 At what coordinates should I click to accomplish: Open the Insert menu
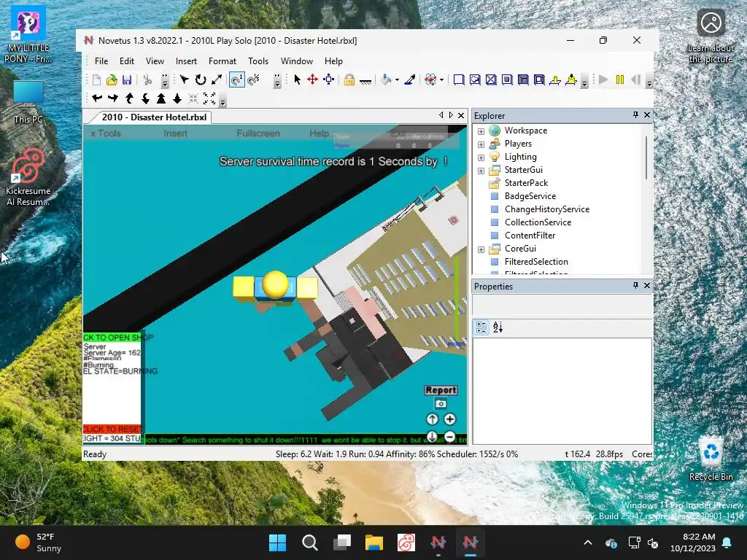point(186,61)
